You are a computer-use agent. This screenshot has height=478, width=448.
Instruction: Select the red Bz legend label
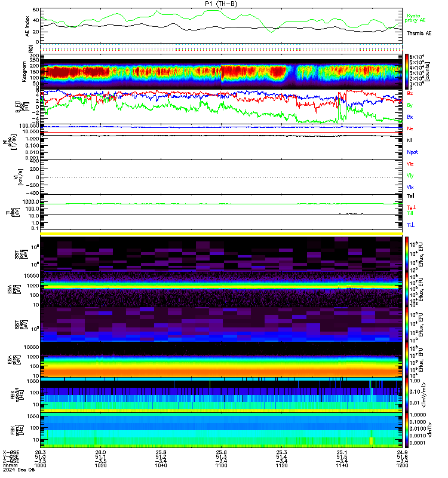(410, 94)
